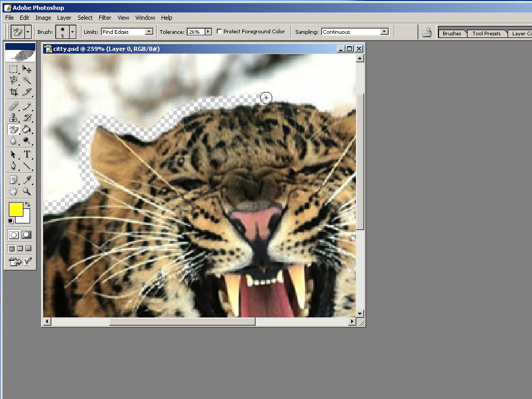Select the Clone Stamp tool

pyautogui.click(x=13, y=118)
